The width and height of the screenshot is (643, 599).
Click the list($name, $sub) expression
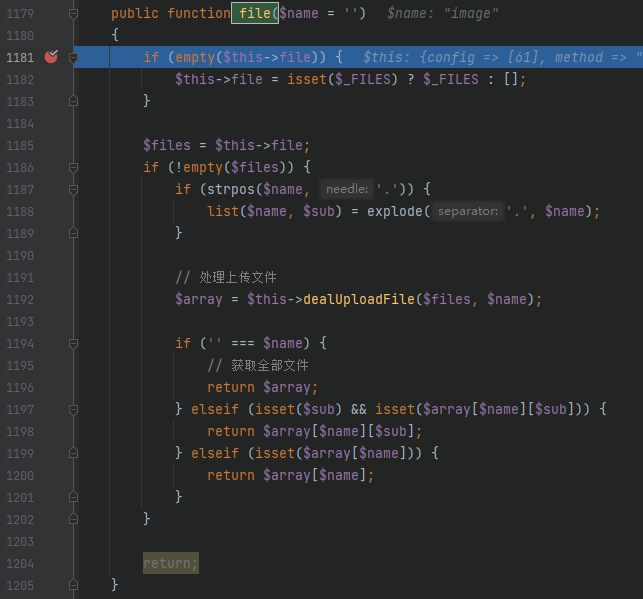tap(274, 211)
